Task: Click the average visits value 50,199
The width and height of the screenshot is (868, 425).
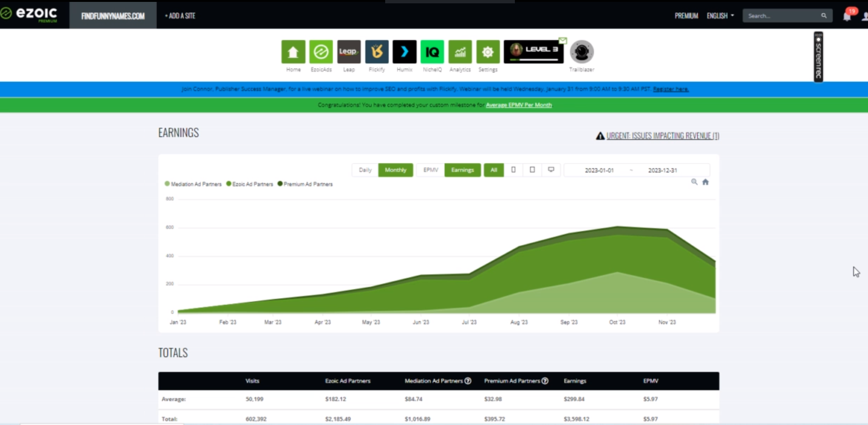Action: pyautogui.click(x=254, y=399)
